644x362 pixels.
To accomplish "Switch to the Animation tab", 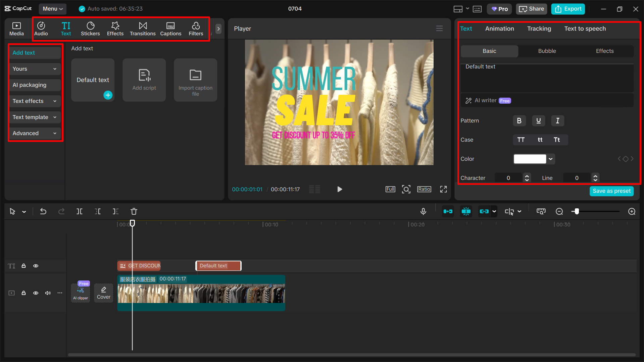I will coord(499,29).
